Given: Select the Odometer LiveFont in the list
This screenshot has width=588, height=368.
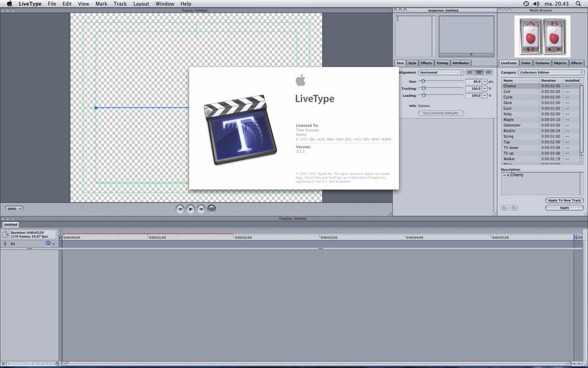Looking at the screenshot, I should pos(511,125).
